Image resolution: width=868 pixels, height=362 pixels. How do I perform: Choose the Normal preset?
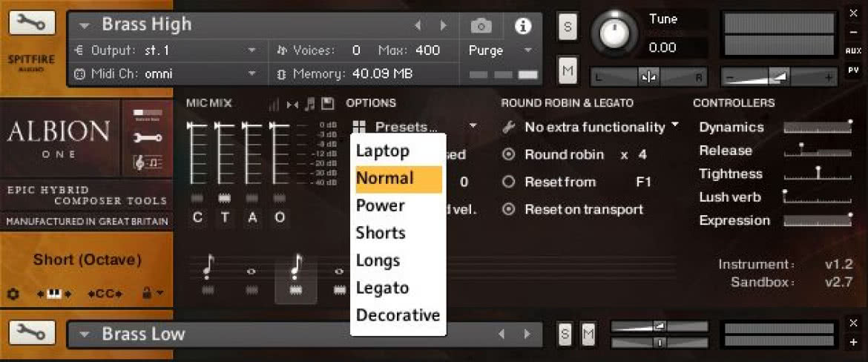coord(398,179)
